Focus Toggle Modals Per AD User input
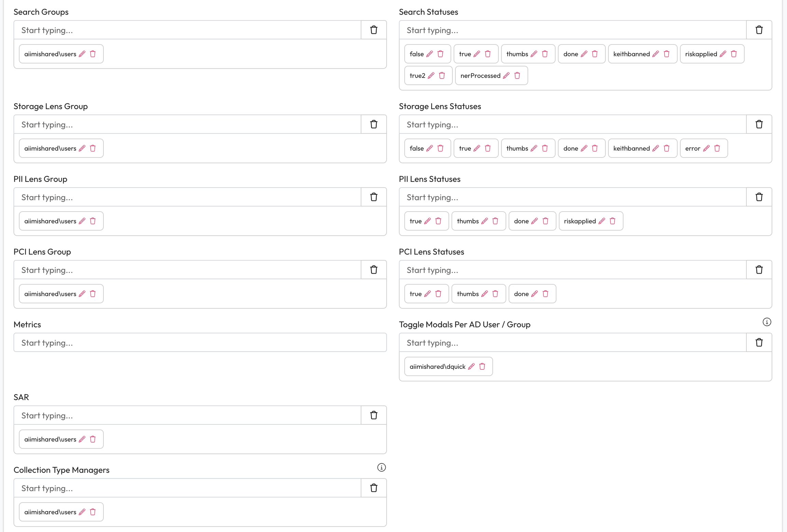 pyautogui.click(x=572, y=343)
